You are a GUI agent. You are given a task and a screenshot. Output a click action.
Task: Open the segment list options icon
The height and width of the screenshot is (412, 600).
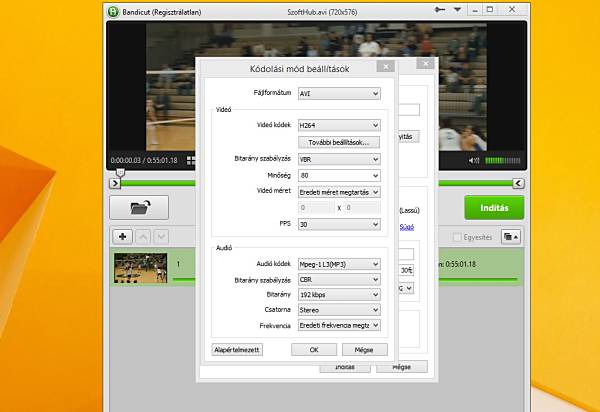click(511, 237)
